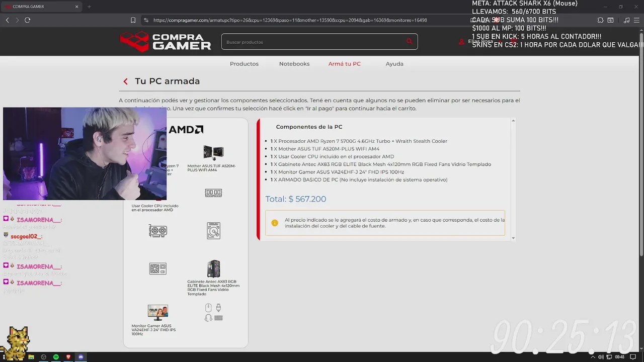
Task: Click the ASUS VA24EHF-J monitor thumbnail
Action: pos(158,312)
